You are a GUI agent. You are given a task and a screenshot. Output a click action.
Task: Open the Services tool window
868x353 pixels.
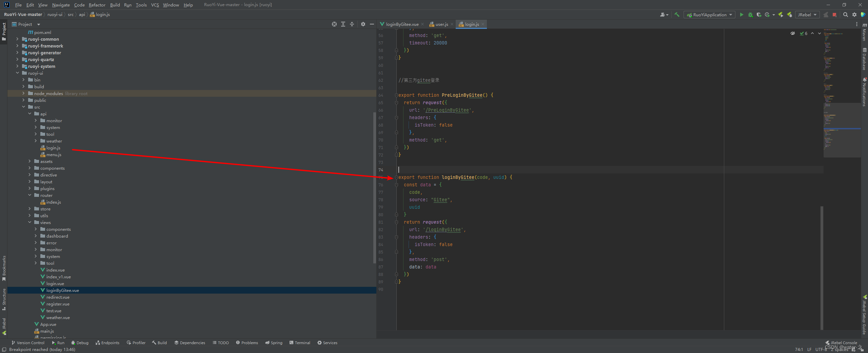click(327, 343)
